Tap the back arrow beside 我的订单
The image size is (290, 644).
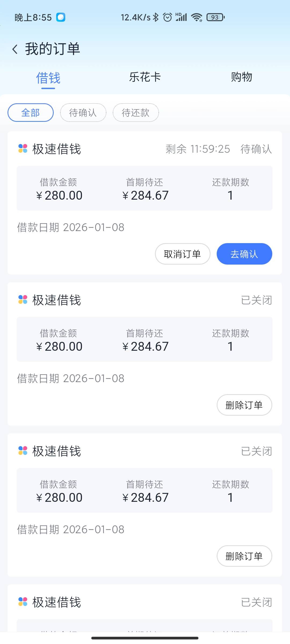pyautogui.click(x=15, y=49)
